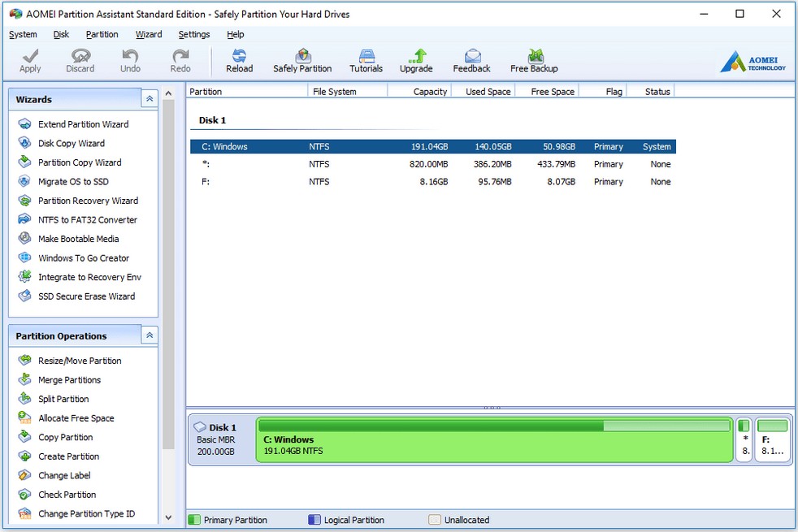Viewport: 798px width, 532px height.
Task: Click the Extend Partition Wizard icon
Action: [24, 124]
